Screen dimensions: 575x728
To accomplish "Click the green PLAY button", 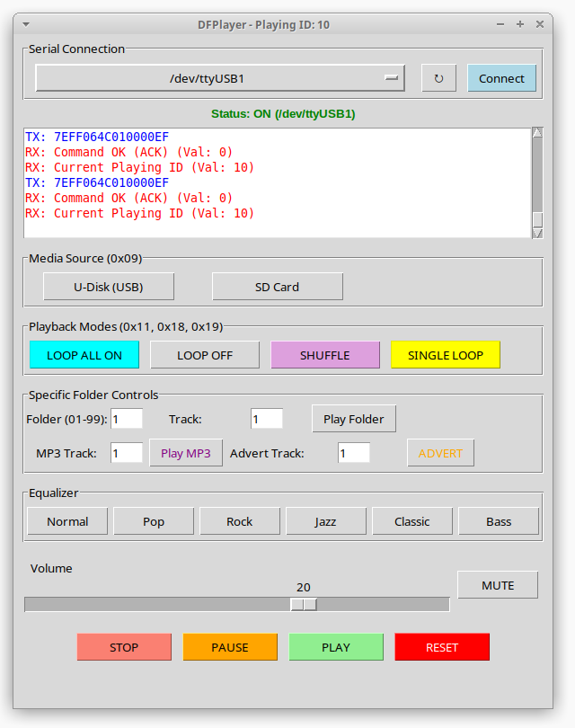I will click(x=336, y=647).
